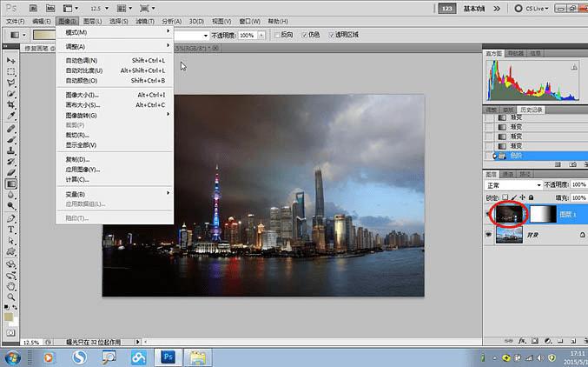The width and height of the screenshot is (588, 367).
Task: Click the histogram cached data warning icon
Action: (x=574, y=67)
